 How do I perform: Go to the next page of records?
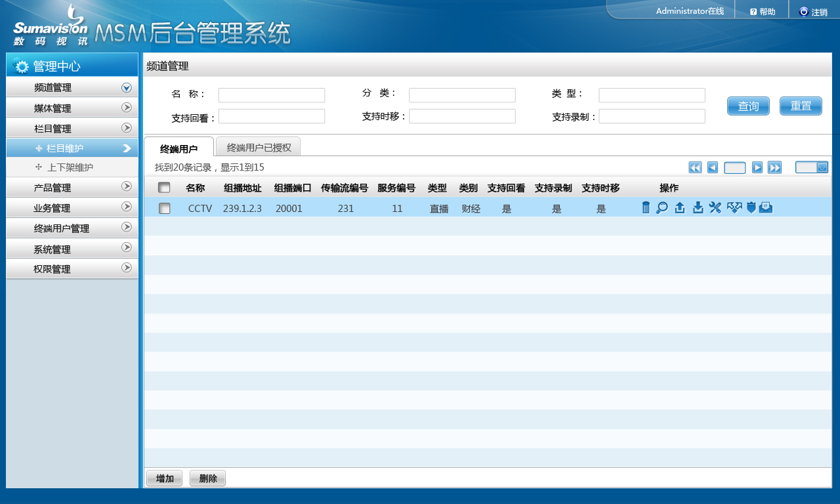757,167
